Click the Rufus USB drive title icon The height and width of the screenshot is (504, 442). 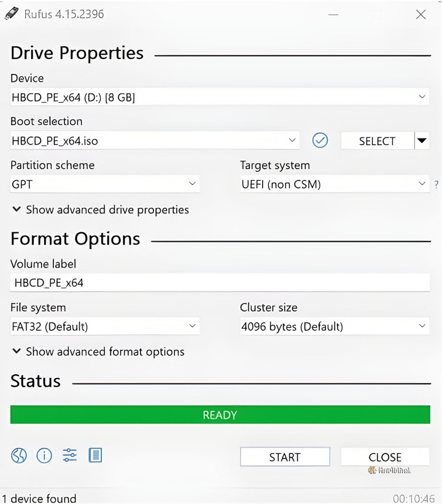11,14
